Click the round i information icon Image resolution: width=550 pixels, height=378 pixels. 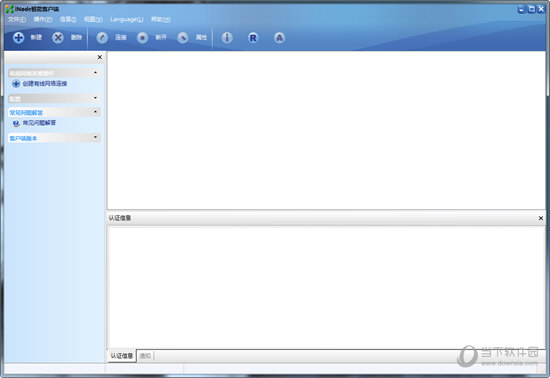[x=227, y=38]
